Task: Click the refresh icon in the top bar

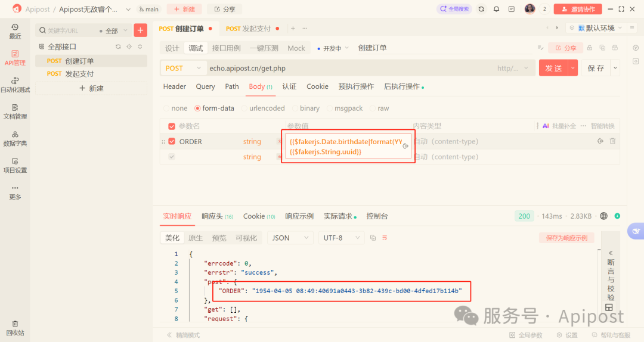Action: click(481, 9)
